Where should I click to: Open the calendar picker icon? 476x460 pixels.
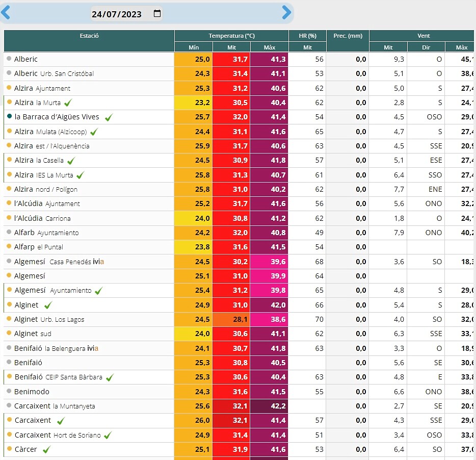[157, 13]
